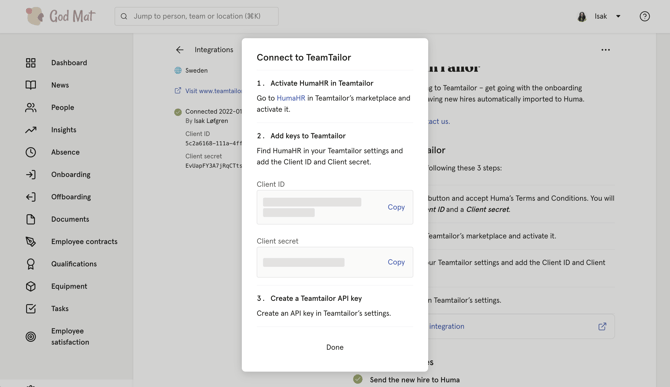The height and width of the screenshot is (387, 670).
Task: Go to People menu item
Action: point(62,107)
